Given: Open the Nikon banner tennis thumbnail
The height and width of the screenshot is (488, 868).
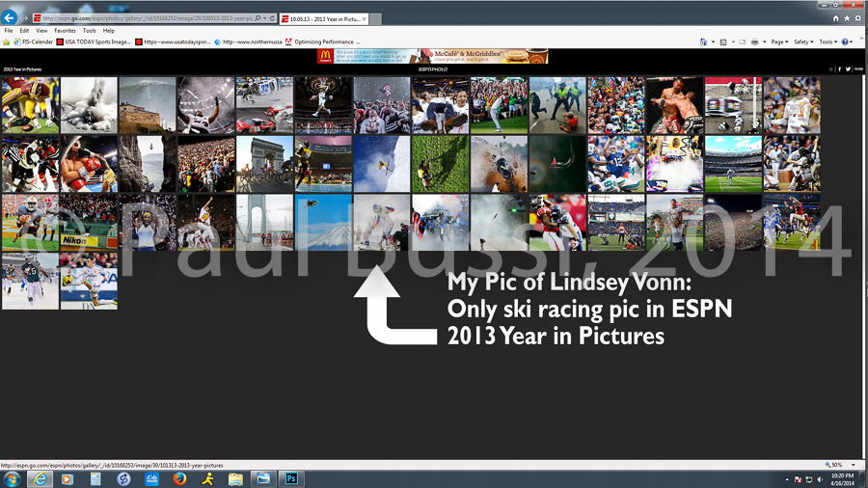Looking at the screenshot, I should coord(89,223).
